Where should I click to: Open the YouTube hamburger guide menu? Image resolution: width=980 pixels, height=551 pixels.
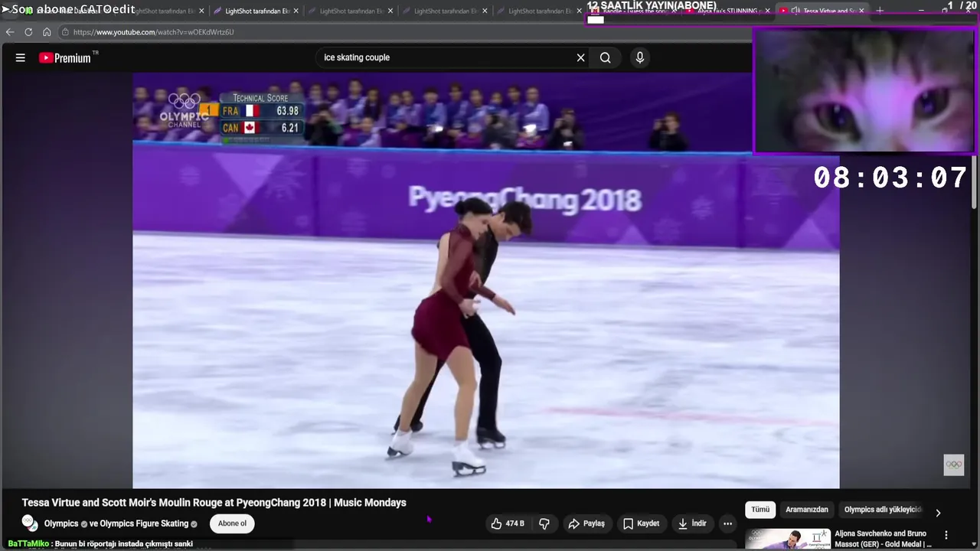point(21,57)
